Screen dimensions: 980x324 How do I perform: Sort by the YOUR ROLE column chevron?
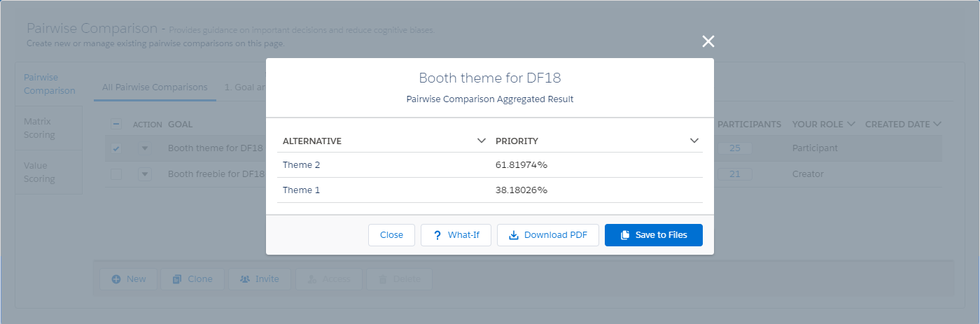click(x=851, y=124)
